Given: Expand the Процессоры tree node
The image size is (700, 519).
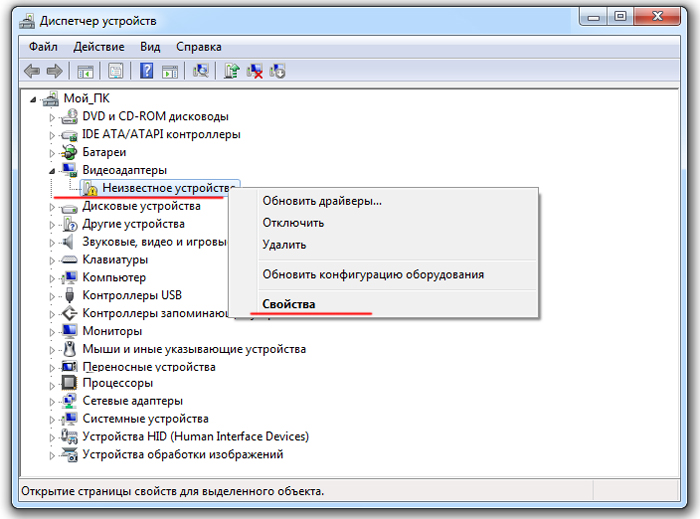Looking at the screenshot, I should point(52,383).
